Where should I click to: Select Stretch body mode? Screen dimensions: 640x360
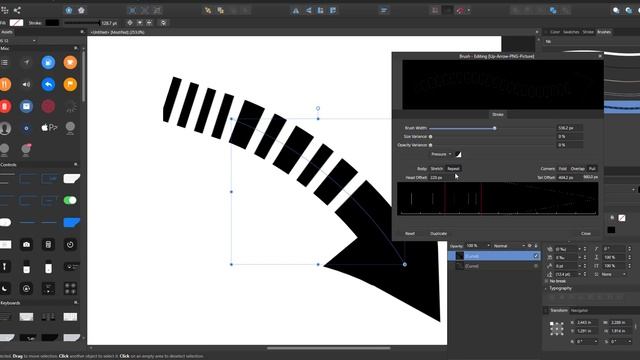click(x=437, y=169)
